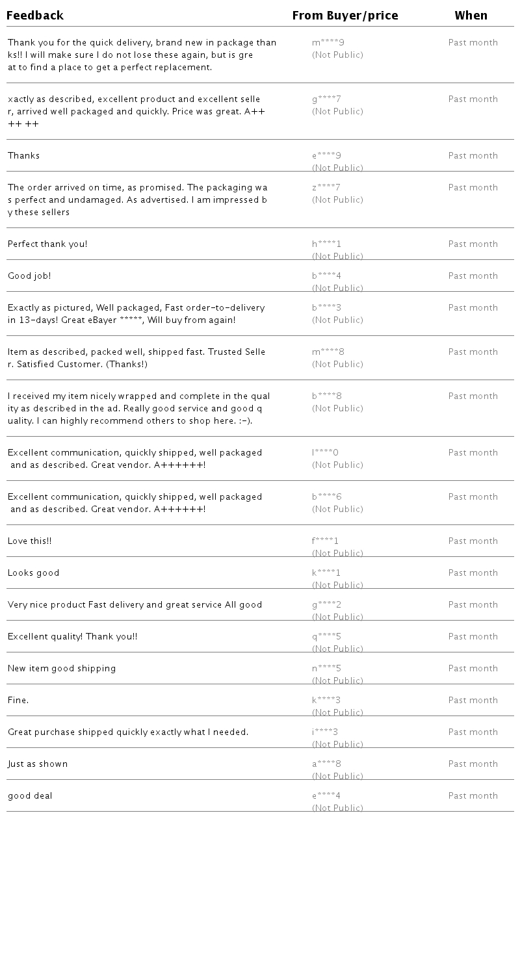This screenshot has width=520, height=980.
Task: Click 'Past month' for the 'Fine.' feedback
Action: click(x=473, y=701)
